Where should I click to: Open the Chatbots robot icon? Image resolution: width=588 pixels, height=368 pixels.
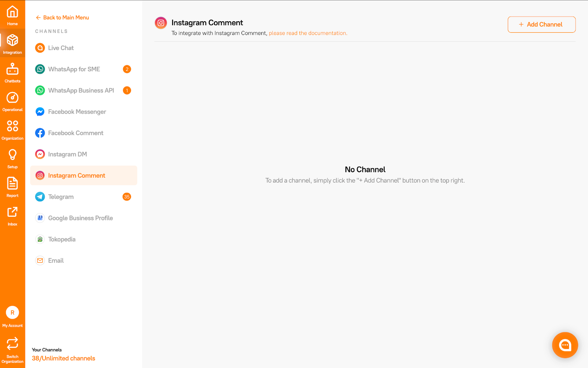point(12,69)
